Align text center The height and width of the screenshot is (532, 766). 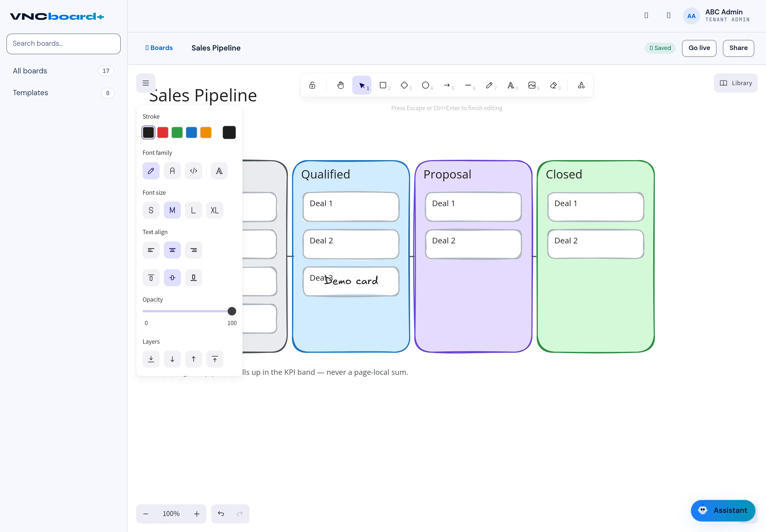tap(172, 250)
